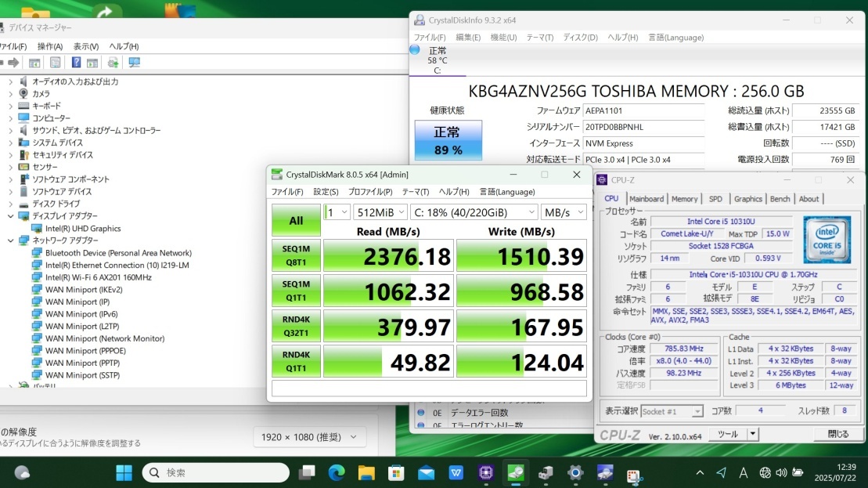Click the CrystalDiskMark title bar app icon
This screenshot has height=488, width=868.
(x=277, y=175)
